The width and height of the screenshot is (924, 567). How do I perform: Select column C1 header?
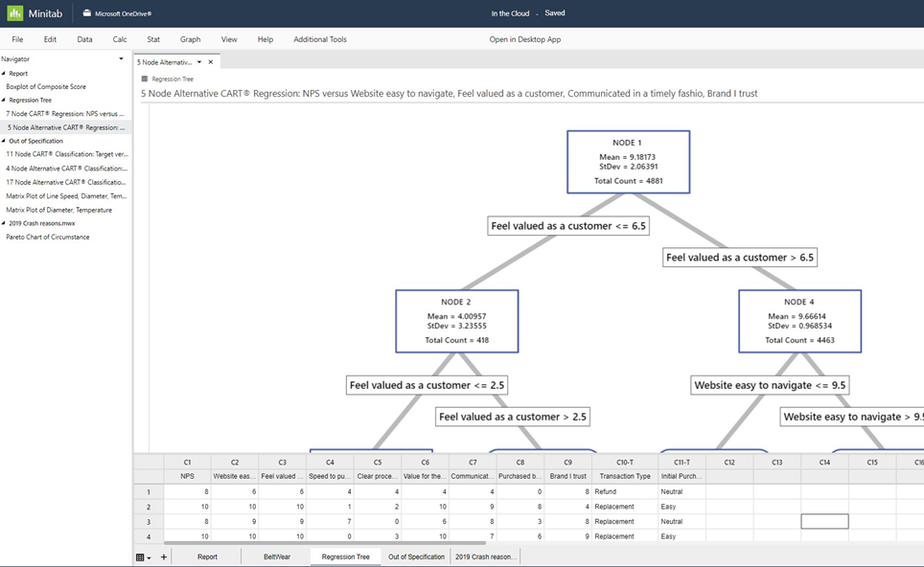188,463
